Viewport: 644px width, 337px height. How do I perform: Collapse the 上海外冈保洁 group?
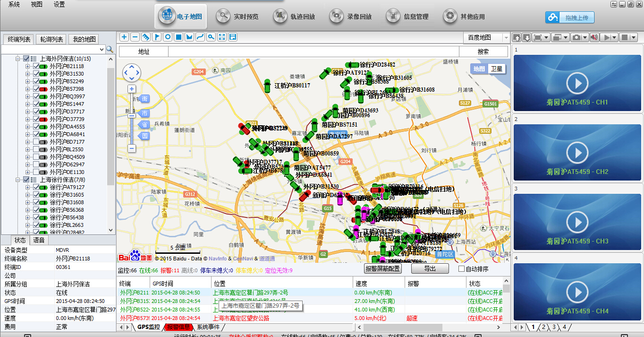pyautogui.click(x=18, y=59)
